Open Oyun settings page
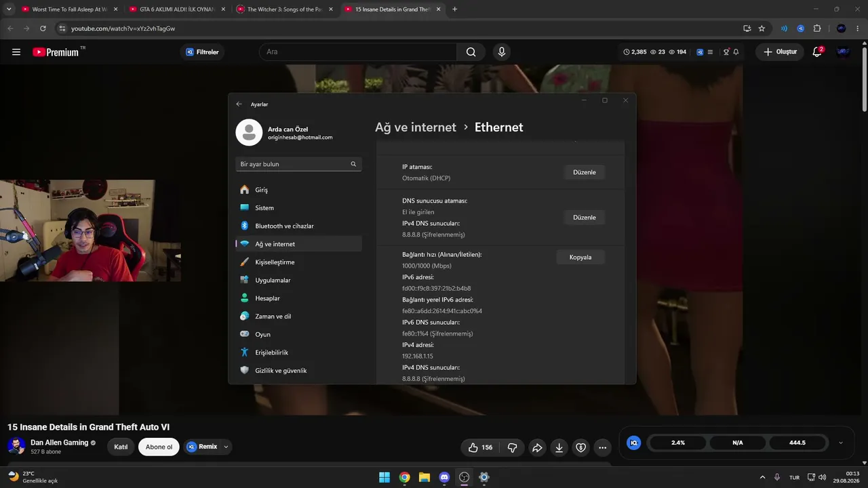This screenshot has height=488, width=868. click(298, 334)
